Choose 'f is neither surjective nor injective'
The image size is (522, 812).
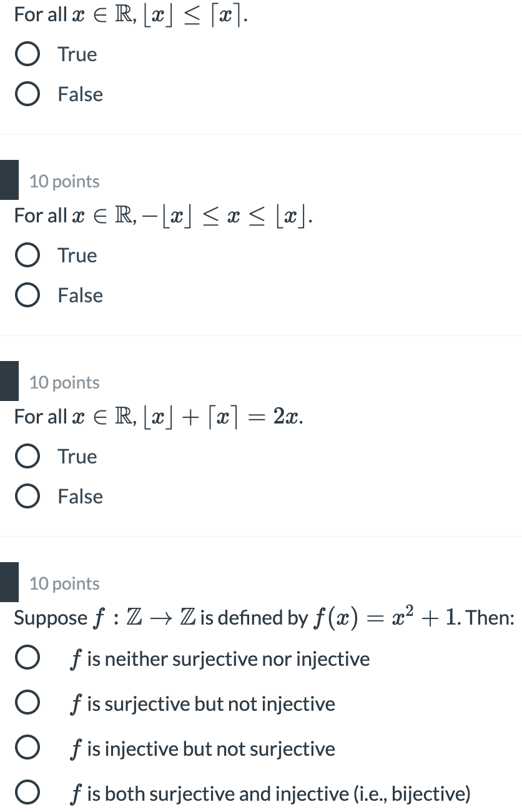click(x=27, y=657)
